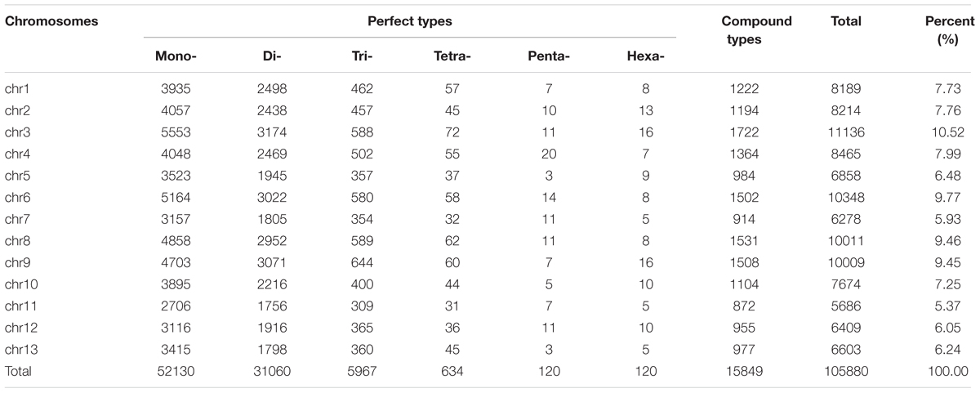Click the Chromosomes column header
The width and height of the screenshot is (980, 393).
click(x=51, y=21)
